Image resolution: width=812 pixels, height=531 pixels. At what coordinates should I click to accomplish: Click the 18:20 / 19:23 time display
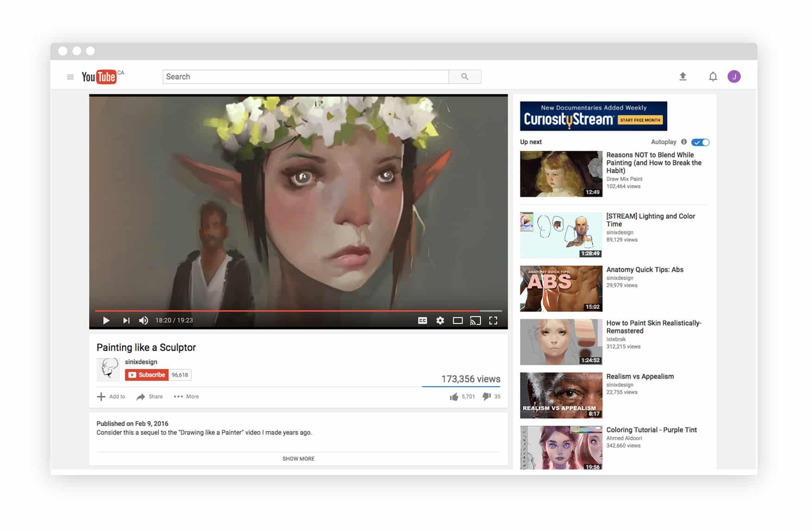pos(174,320)
